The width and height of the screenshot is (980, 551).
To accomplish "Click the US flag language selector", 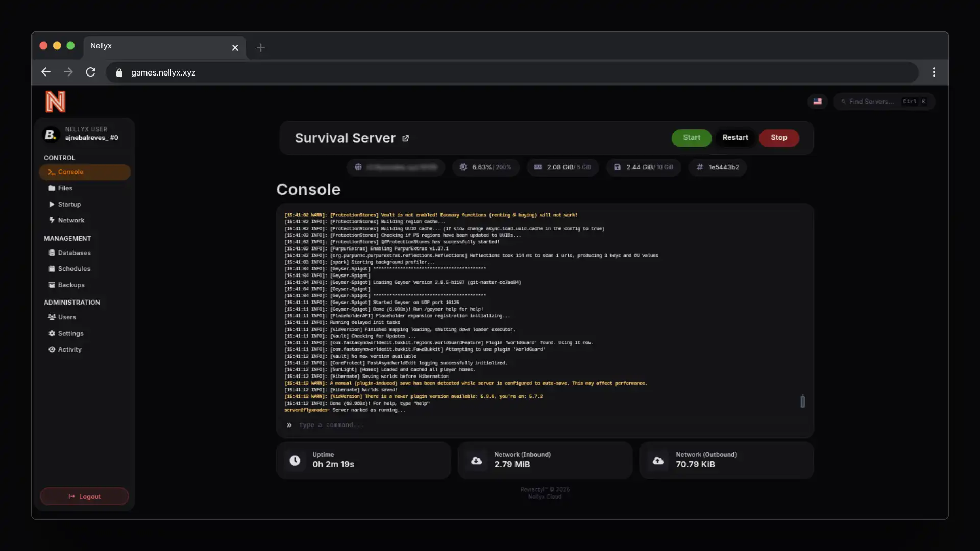I will pyautogui.click(x=817, y=102).
